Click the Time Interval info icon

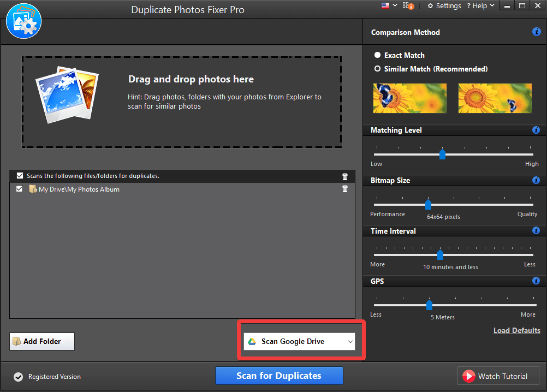(x=536, y=230)
